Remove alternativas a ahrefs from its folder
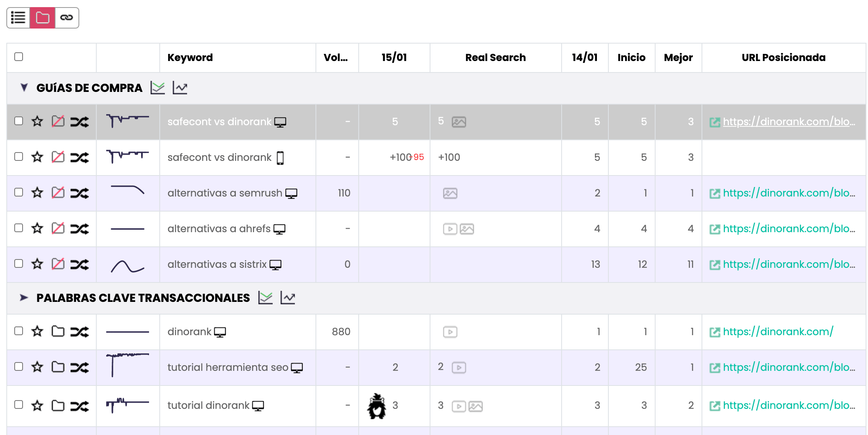This screenshot has height=435, width=868. pyautogui.click(x=58, y=228)
